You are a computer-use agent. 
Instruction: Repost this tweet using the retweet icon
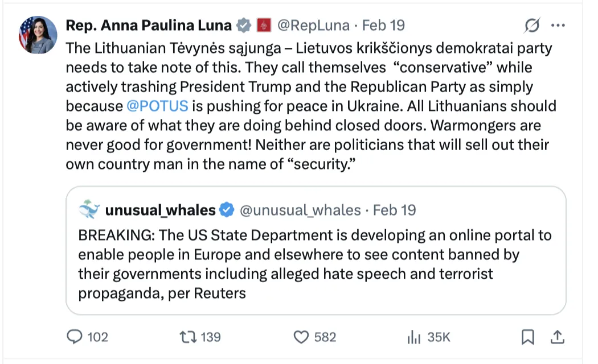(x=187, y=337)
